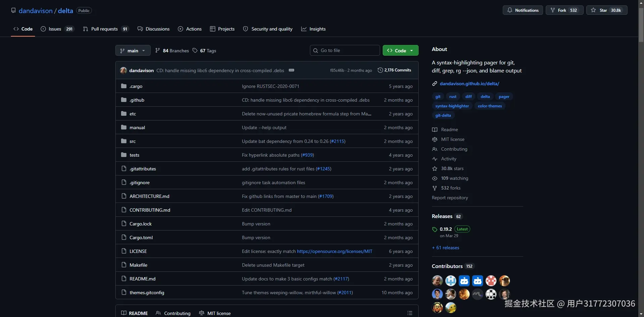The width and height of the screenshot is (644, 317).
Task: Open pull request #2115 link
Action: (337, 141)
